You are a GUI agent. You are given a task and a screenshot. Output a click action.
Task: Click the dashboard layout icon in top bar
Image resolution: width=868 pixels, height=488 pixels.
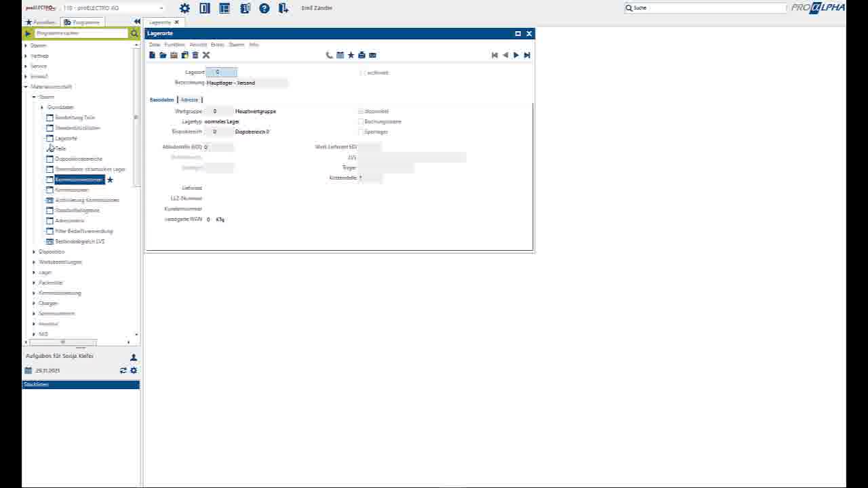pyautogui.click(x=224, y=8)
